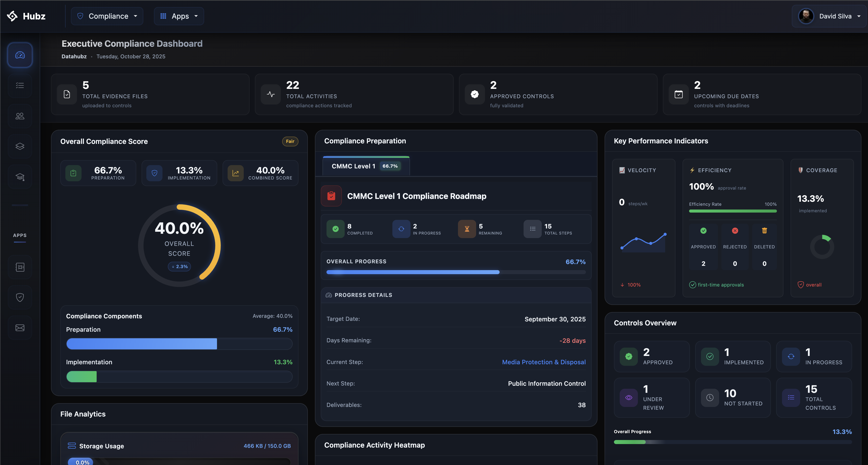
Task: Open the training graduation-cap sidebar icon
Action: click(19, 176)
